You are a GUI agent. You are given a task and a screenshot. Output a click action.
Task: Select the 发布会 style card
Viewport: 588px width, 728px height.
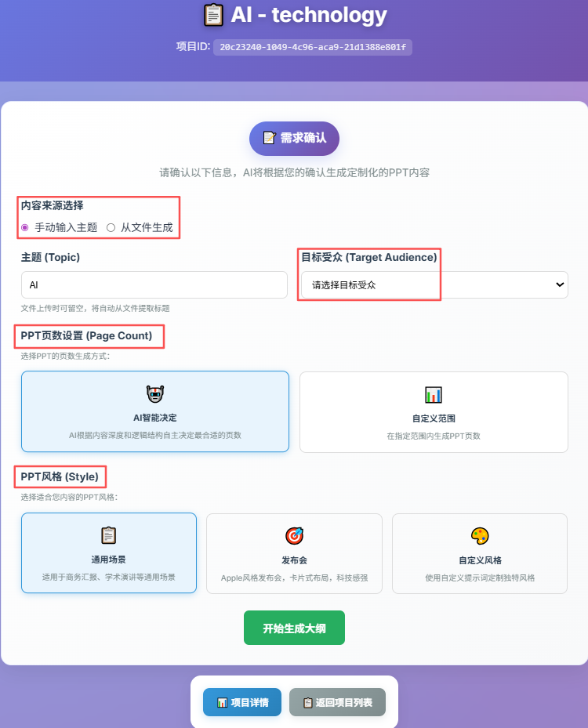click(295, 553)
